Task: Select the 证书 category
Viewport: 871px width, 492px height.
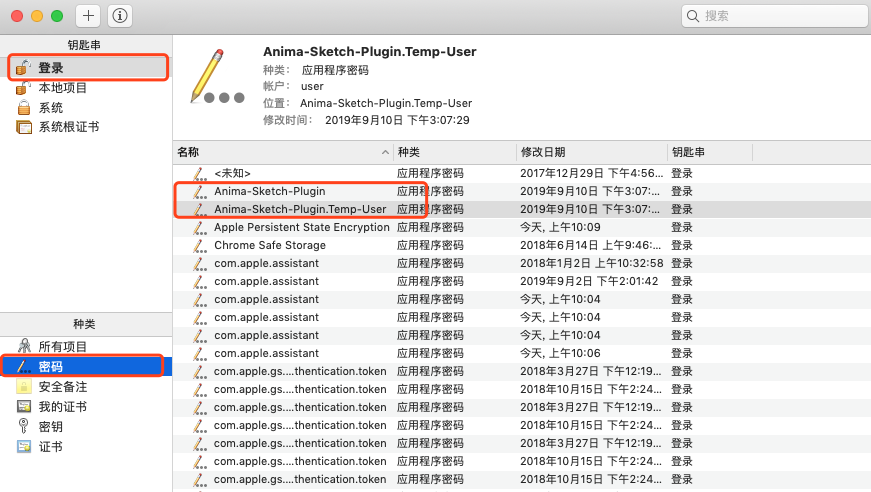Action: click(51, 447)
